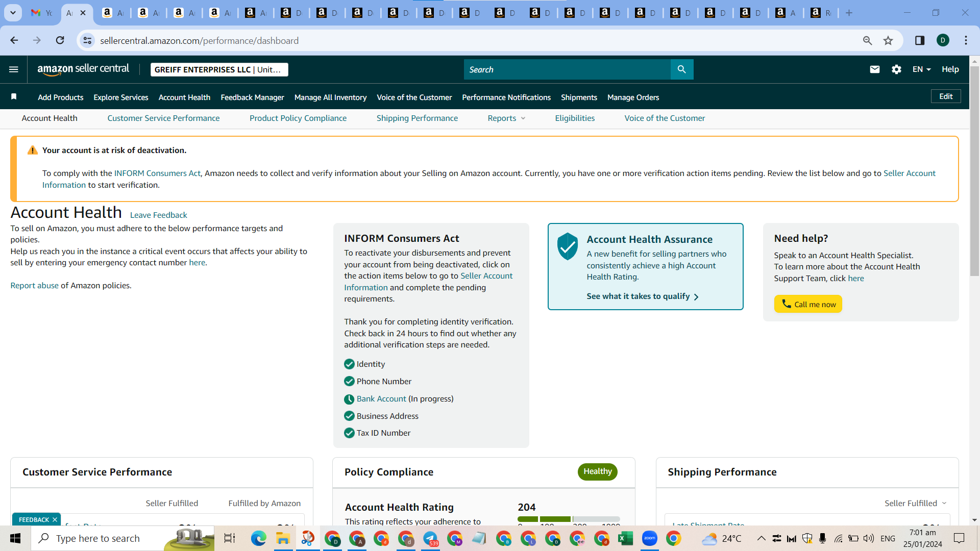Screen dimensions: 980x551
Task: Open the GREIFF ENTERPRISES LLC account switcher
Action: point(219,69)
